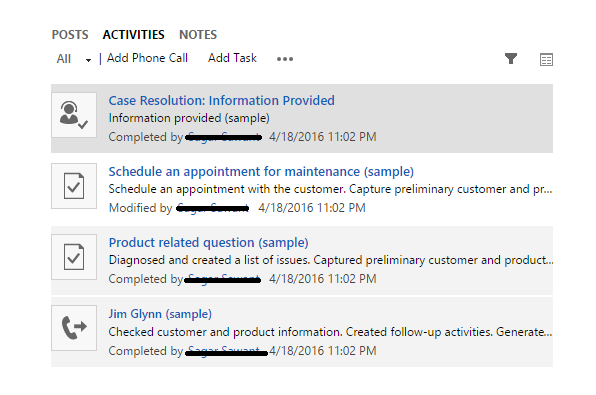Click the Information provided (sample) description
Screen dimensions: 596x395
(189, 118)
